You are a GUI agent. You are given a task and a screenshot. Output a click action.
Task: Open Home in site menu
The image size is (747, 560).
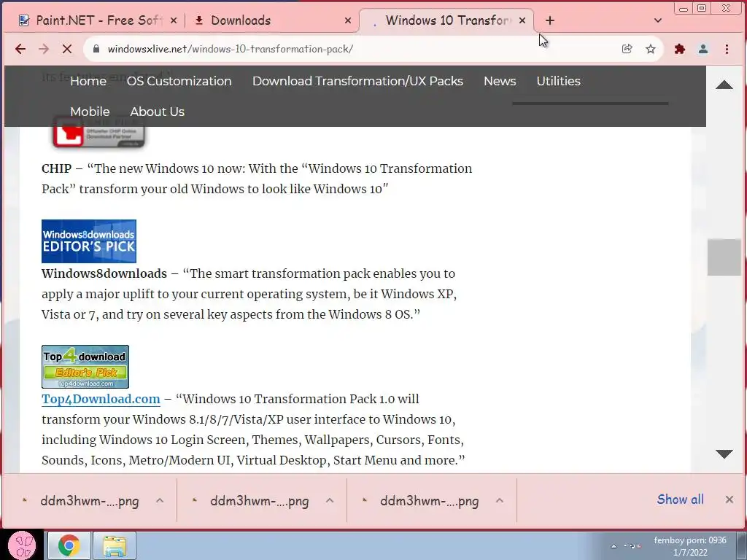point(88,81)
